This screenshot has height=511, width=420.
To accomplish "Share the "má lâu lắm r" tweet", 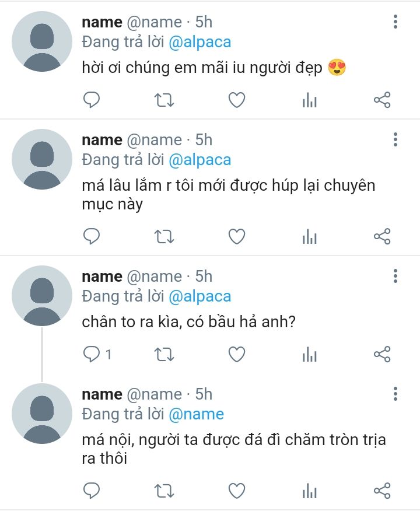I will (382, 236).
